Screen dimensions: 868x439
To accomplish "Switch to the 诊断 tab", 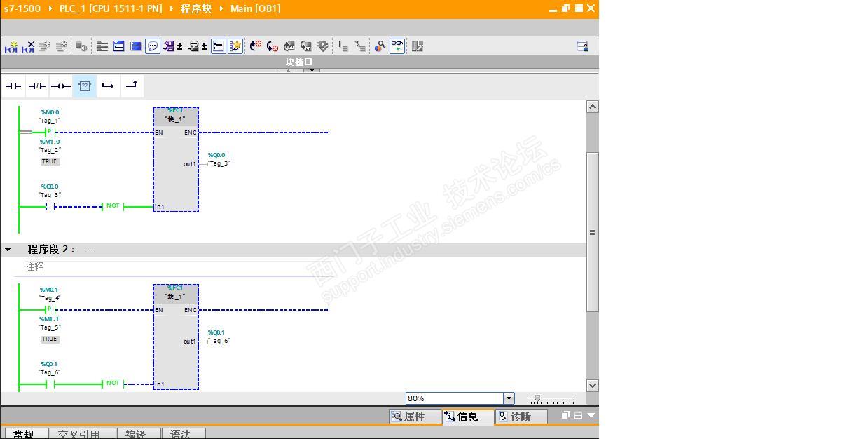I will 521,417.
